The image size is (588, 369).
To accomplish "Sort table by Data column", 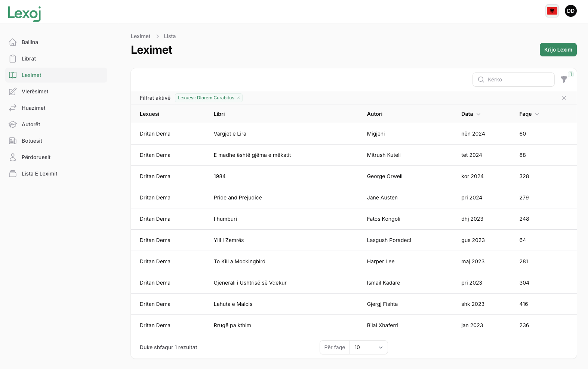I will pyautogui.click(x=470, y=114).
